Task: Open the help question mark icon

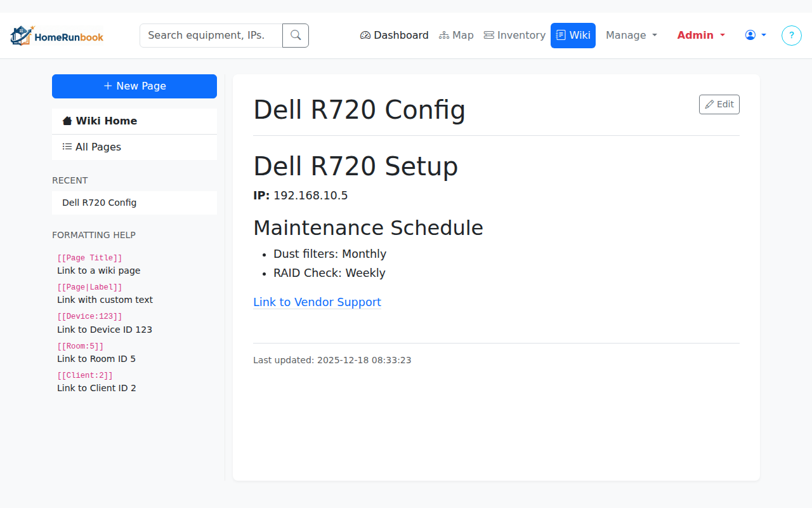Action: 791,36
